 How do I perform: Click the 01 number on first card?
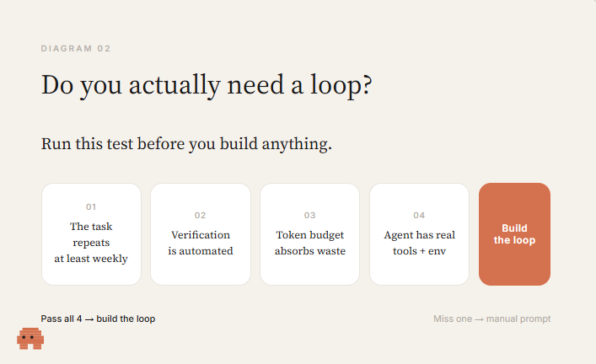click(x=91, y=206)
